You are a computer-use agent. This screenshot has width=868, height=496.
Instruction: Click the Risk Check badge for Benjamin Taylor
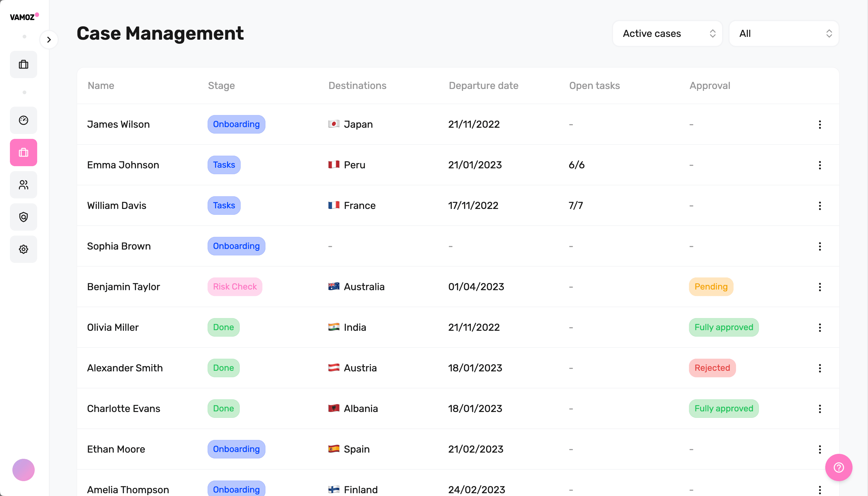coord(235,286)
